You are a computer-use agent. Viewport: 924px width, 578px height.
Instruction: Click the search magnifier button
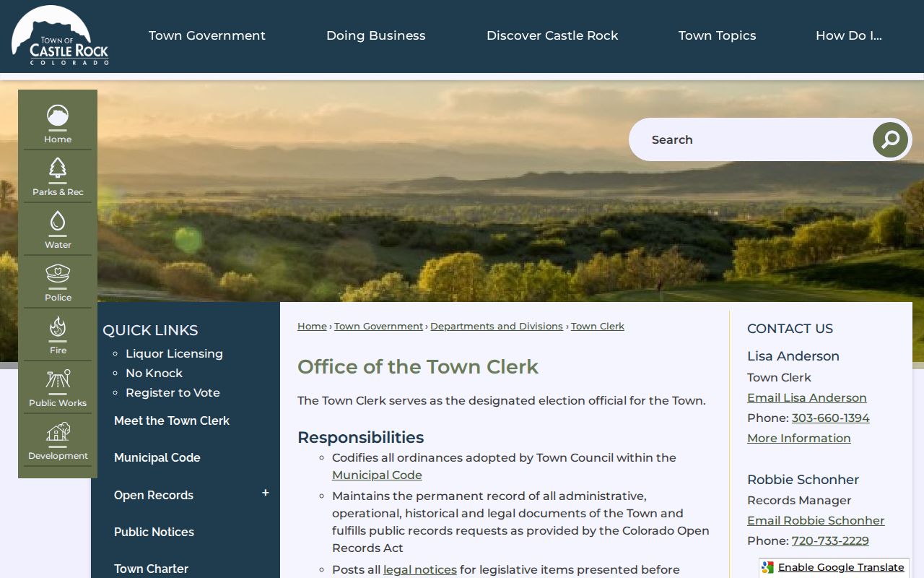click(890, 139)
